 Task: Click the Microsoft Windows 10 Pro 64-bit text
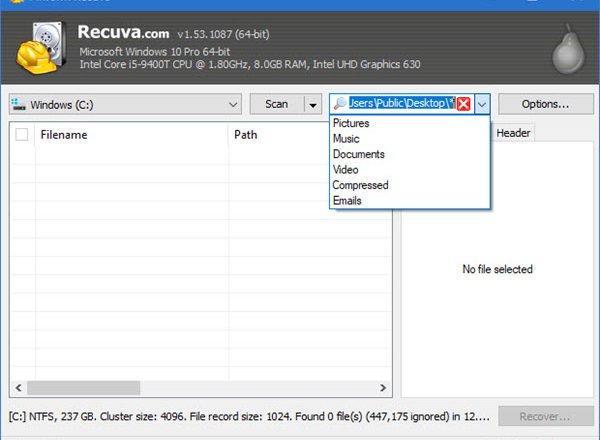pyautogui.click(x=155, y=52)
